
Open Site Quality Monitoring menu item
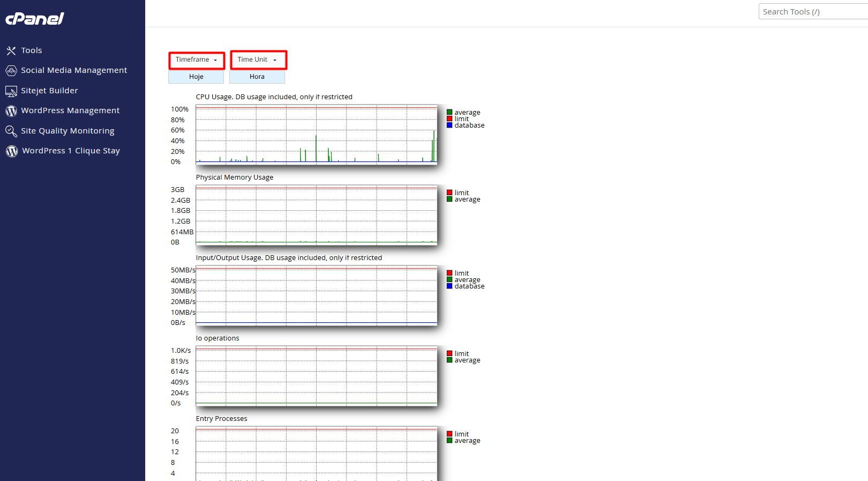click(68, 131)
